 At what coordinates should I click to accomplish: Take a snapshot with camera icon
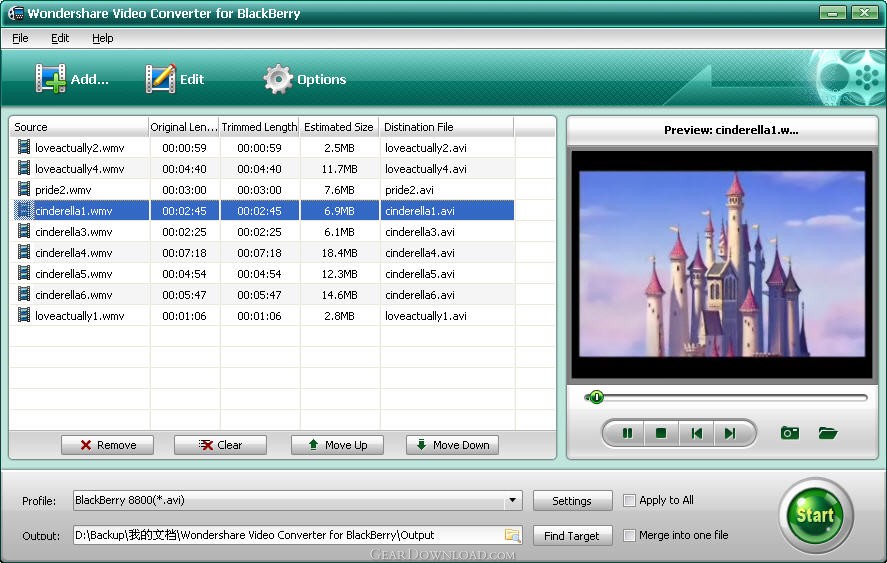(x=790, y=433)
